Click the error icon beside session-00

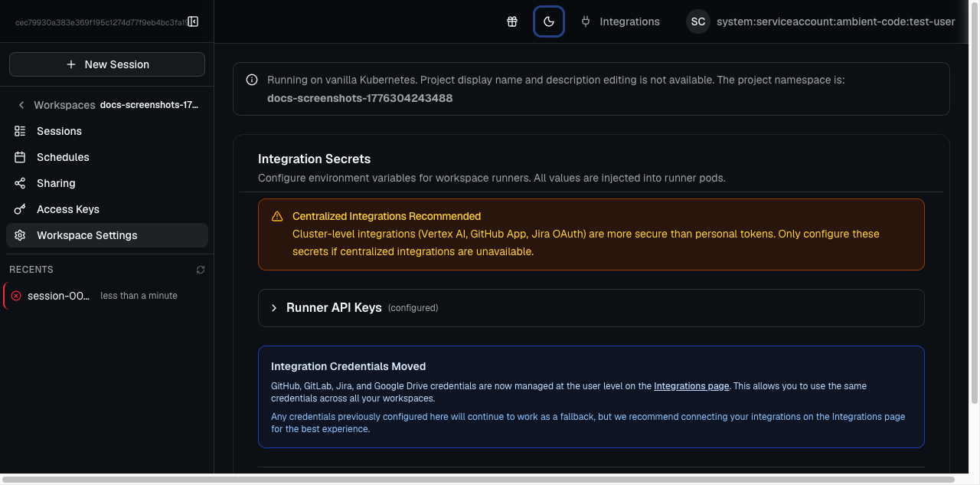[x=15, y=295]
